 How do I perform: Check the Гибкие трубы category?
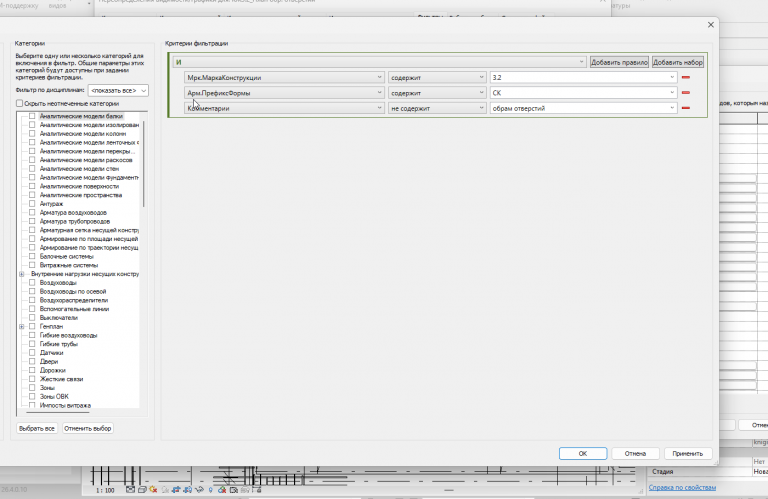pos(32,344)
